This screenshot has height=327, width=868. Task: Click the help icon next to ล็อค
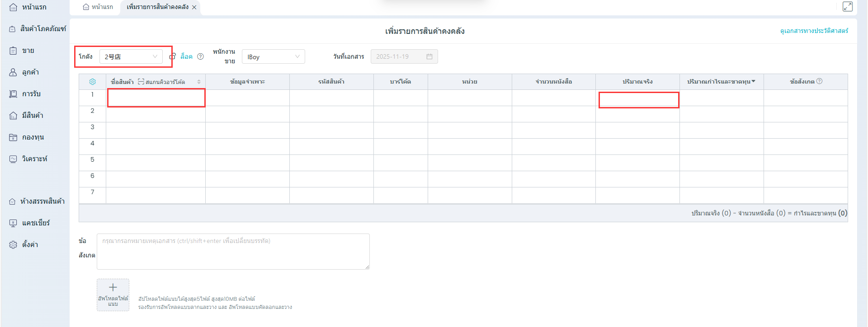[200, 56]
